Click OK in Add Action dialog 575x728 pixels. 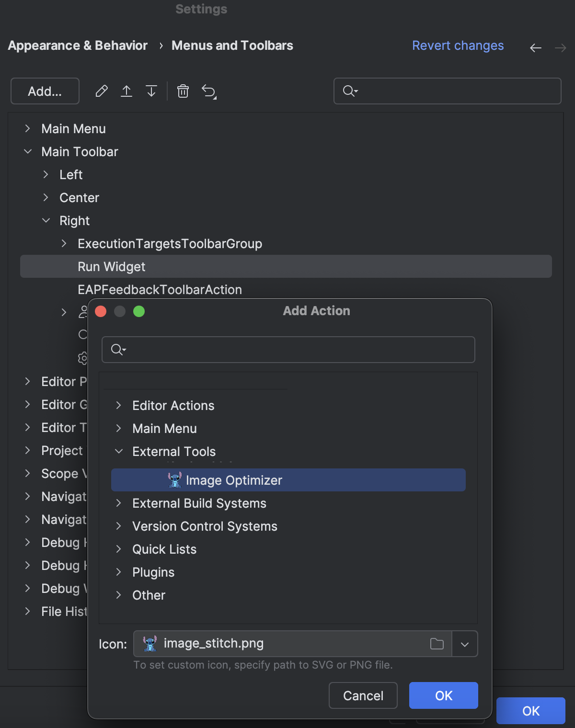[x=444, y=695]
